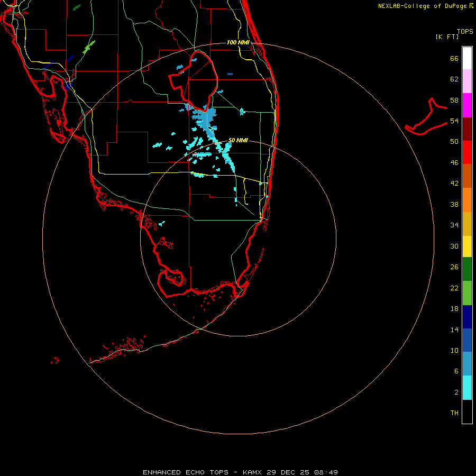476x476 pixels.
Task: Click the '50' legend scale value
Action: (x=454, y=141)
